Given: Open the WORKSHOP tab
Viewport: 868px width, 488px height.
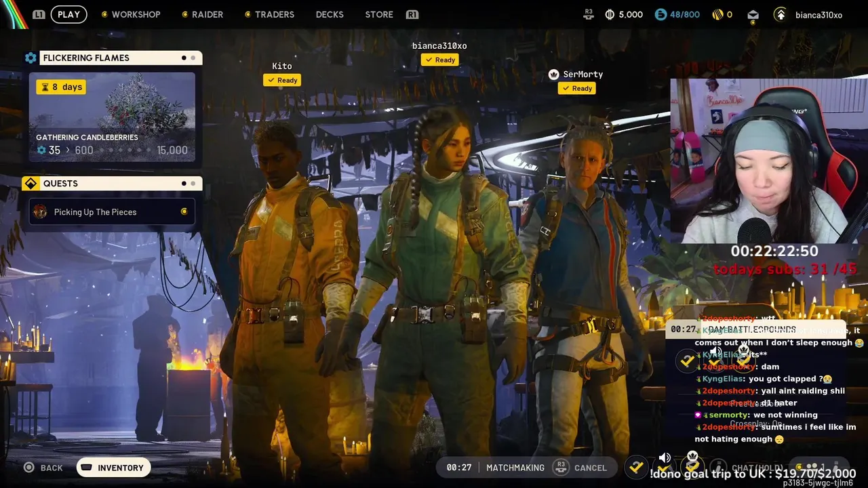Looking at the screenshot, I should (136, 14).
